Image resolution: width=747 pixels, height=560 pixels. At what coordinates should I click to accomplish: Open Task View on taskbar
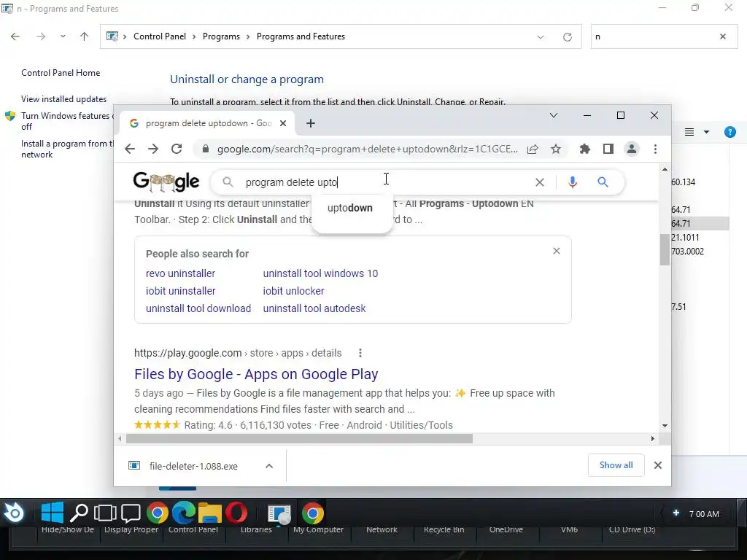[105, 513]
